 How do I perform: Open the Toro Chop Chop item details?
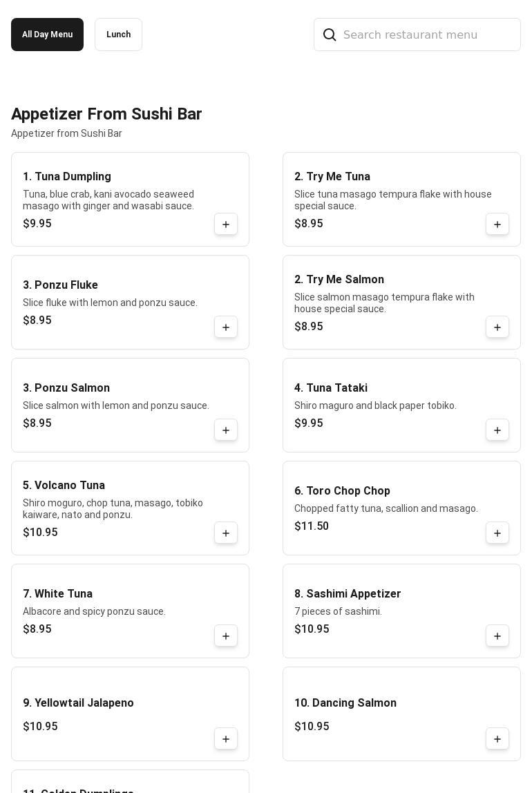[342, 491]
